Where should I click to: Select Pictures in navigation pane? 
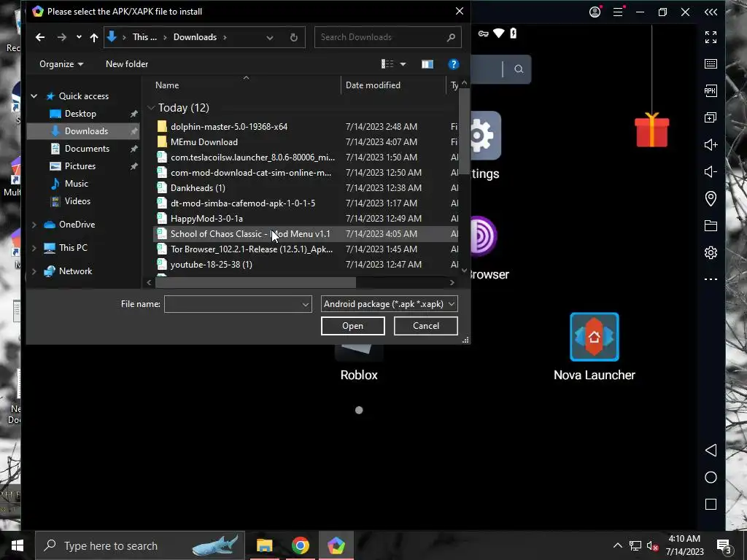point(80,166)
